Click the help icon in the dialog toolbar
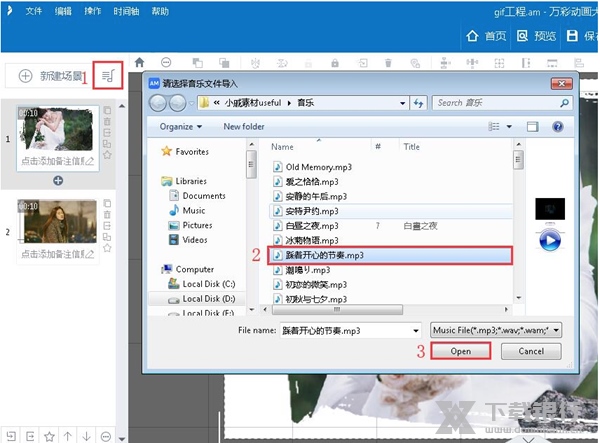The height and width of the screenshot is (443, 600). pos(557,127)
